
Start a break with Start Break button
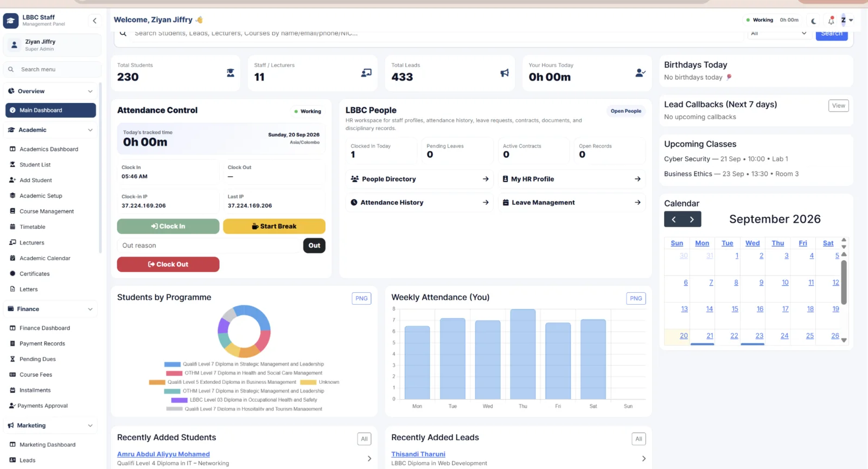[274, 226]
